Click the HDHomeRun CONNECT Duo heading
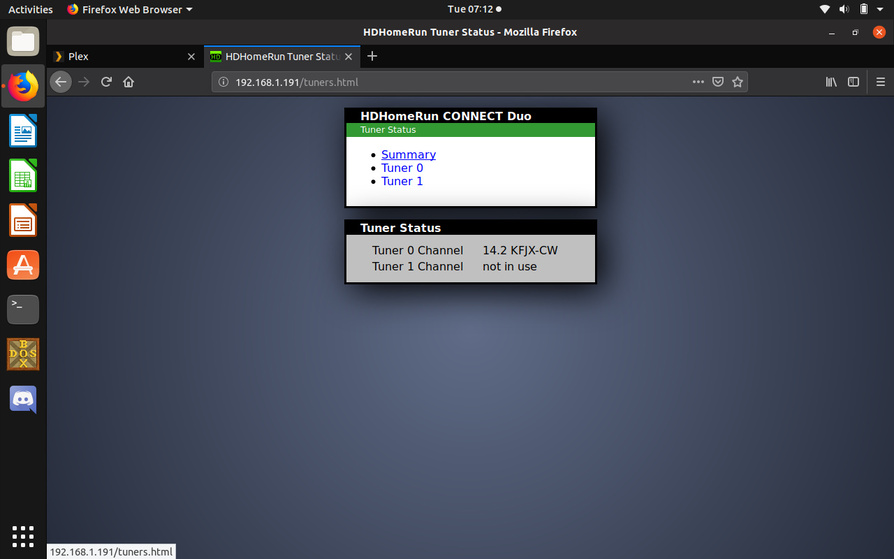The width and height of the screenshot is (894, 559). click(446, 116)
